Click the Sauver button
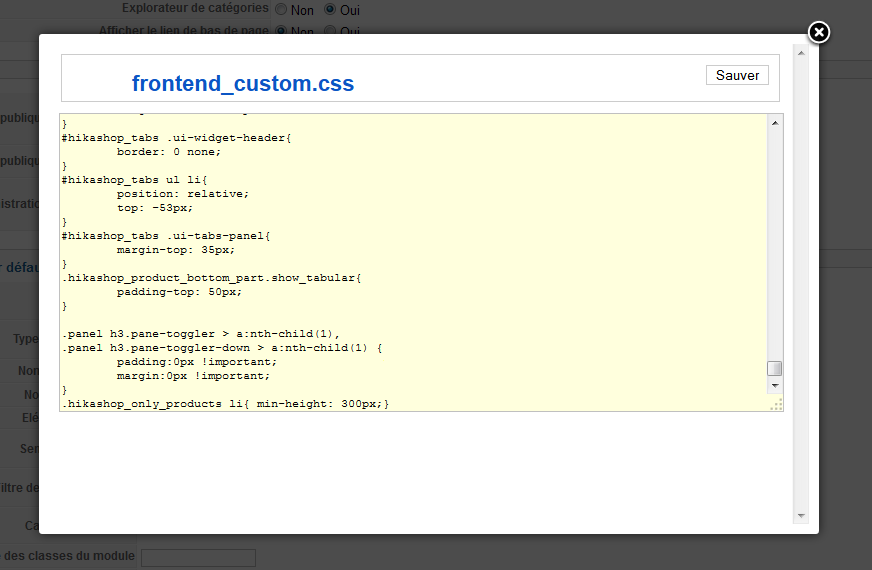The width and height of the screenshot is (872, 570). click(x=737, y=75)
